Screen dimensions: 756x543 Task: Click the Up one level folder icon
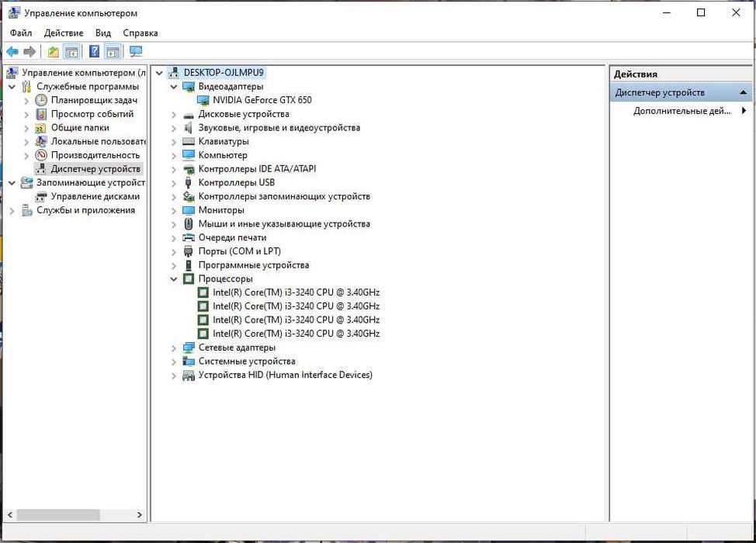(53, 51)
